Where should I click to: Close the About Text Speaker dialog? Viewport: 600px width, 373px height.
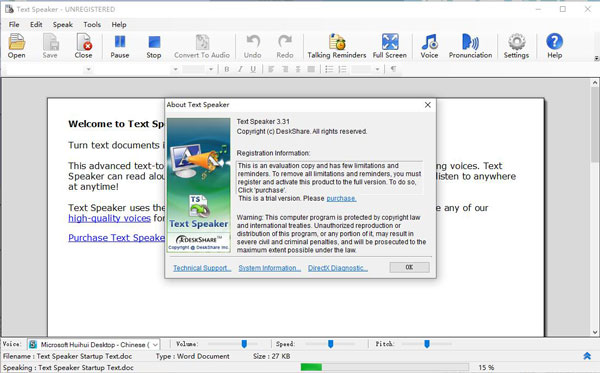pyautogui.click(x=428, y=105)
